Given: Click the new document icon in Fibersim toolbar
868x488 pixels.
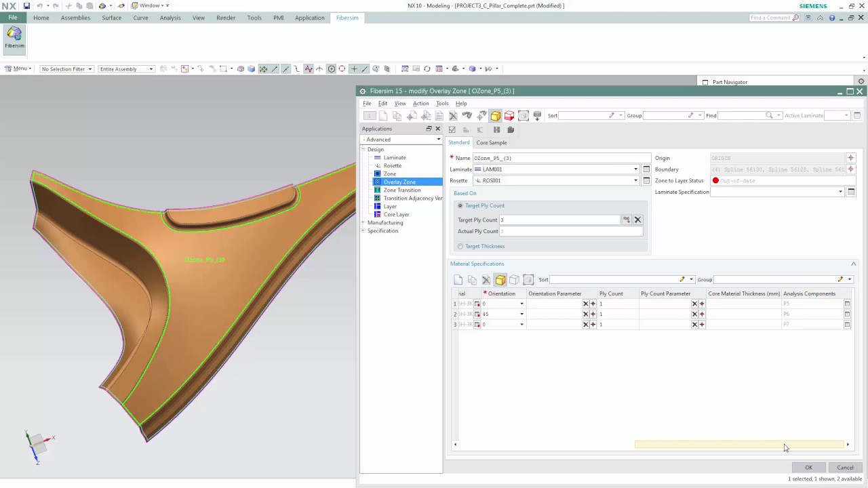Looking at the screenshot, I should coord(383,116).
